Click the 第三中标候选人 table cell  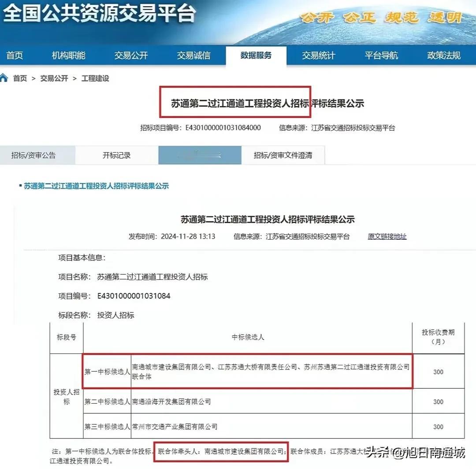pos(107,427)
